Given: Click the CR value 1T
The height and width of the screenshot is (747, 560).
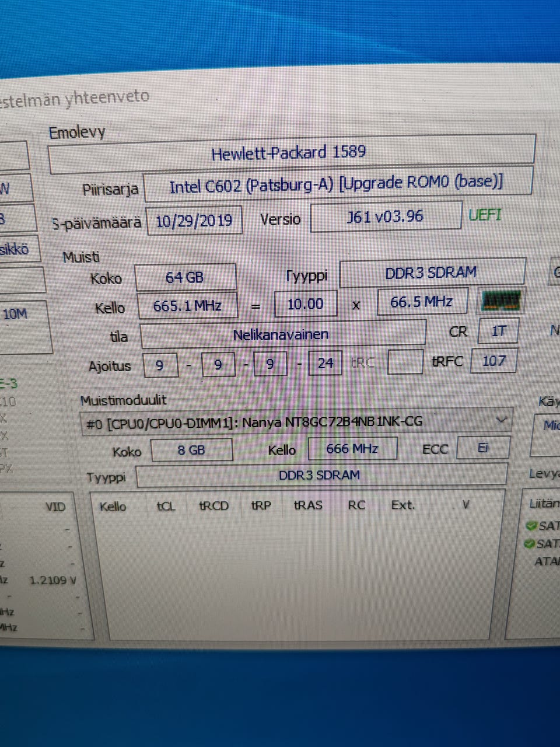Looking at the screenshot, I should [498, 331].
